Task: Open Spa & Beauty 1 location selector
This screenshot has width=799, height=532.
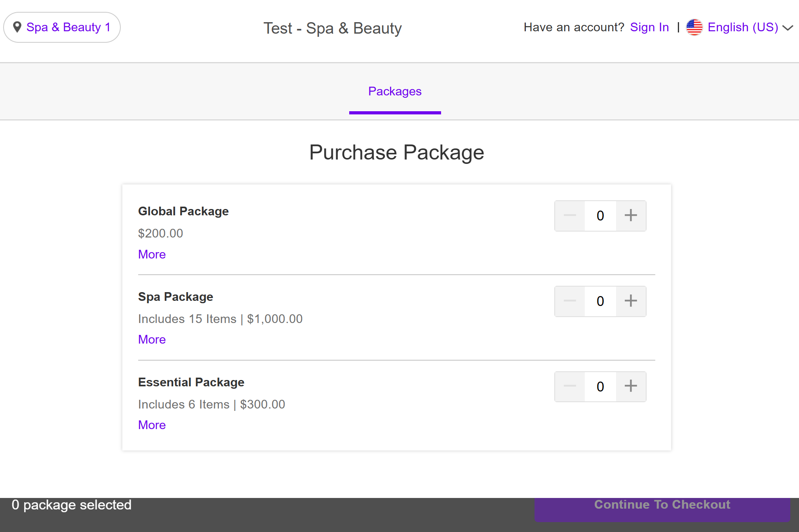Action: coord(68,27)
